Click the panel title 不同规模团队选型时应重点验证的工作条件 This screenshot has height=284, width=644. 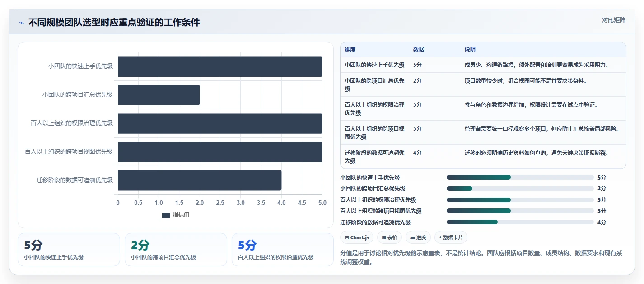pos(114,23)
